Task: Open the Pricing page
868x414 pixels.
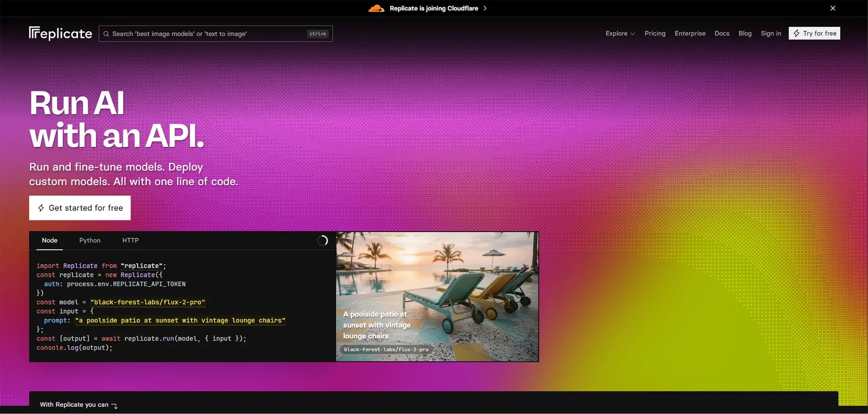Action: click(655, 33)
